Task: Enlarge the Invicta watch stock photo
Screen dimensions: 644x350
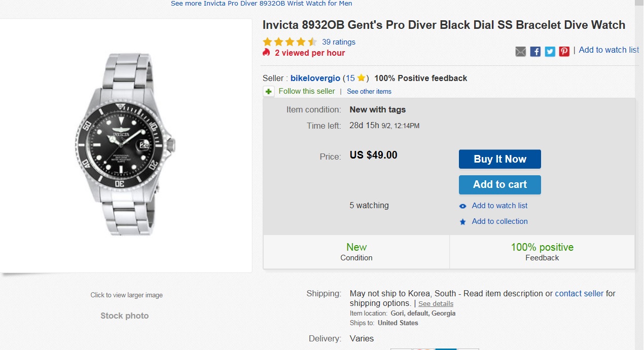Action: pyautogui.click(x=126, y=145)
